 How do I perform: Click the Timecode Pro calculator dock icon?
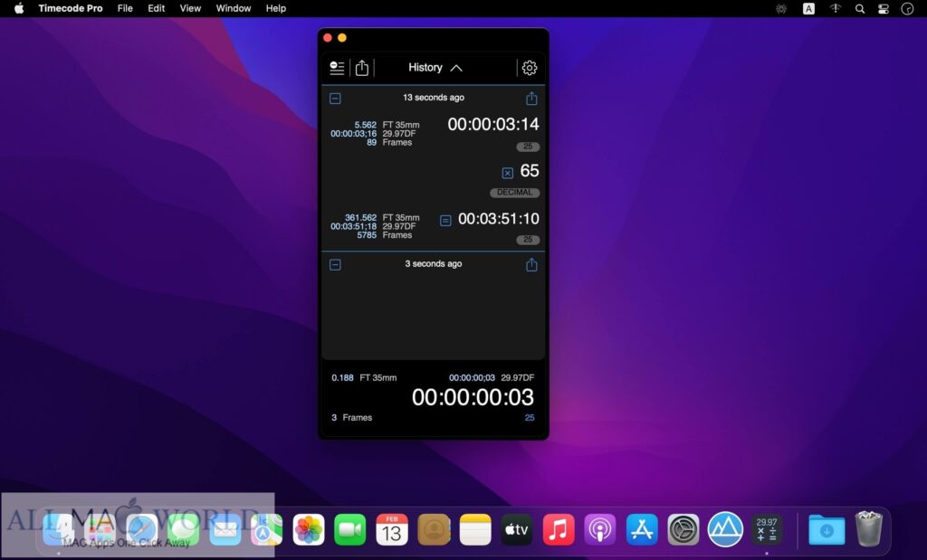point(767,529)
